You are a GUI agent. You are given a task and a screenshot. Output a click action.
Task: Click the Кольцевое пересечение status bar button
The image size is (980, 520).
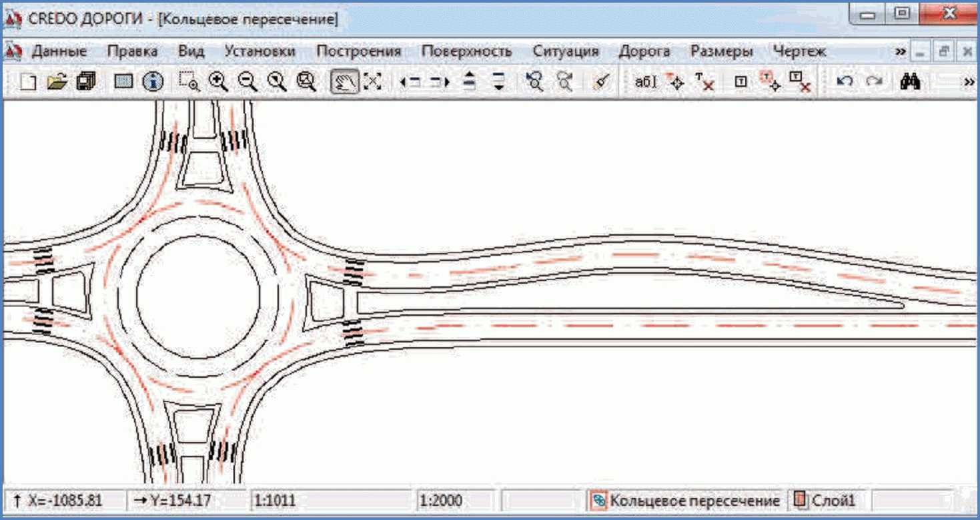pos(686,501)
